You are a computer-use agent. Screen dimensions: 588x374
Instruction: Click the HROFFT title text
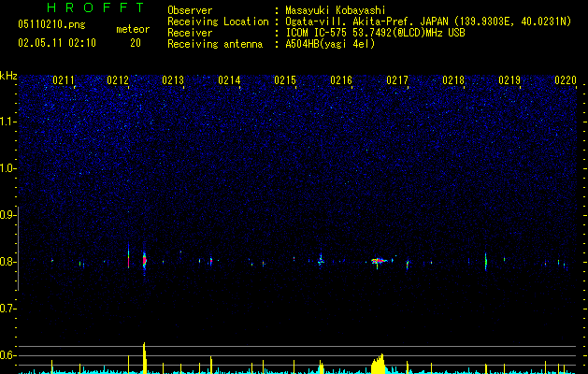[x=95, y=7]
